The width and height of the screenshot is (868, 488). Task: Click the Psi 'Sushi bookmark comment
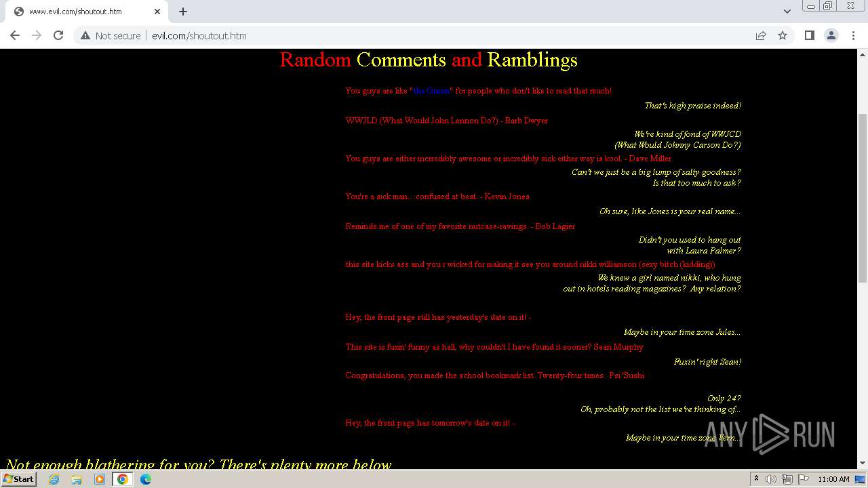495,375
